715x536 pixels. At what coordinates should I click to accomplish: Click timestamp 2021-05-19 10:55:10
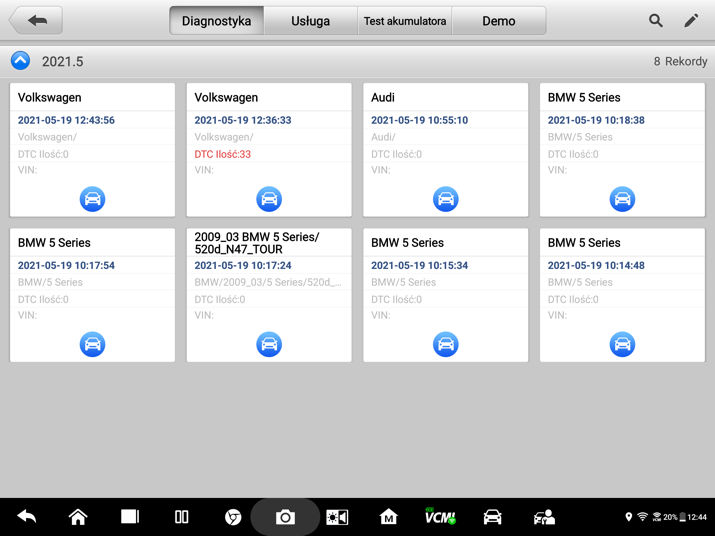(x=420, y=120)
